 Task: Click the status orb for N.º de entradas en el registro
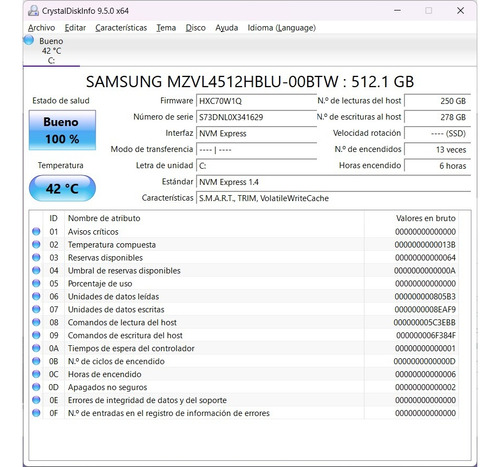(x=36, y=413)
